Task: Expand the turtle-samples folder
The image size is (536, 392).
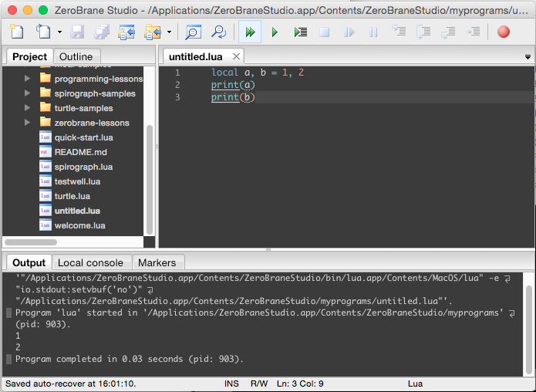Action: click(27, 108)
